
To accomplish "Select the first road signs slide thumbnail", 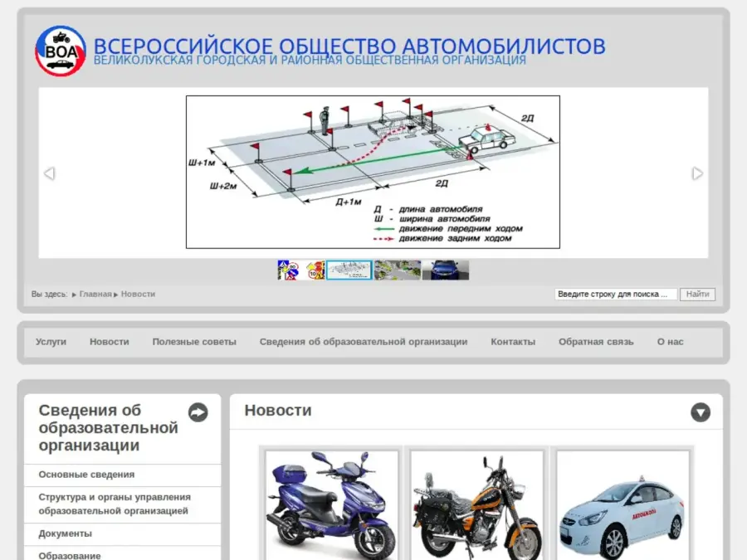I will pyautogui.click(x=288, y=270).
